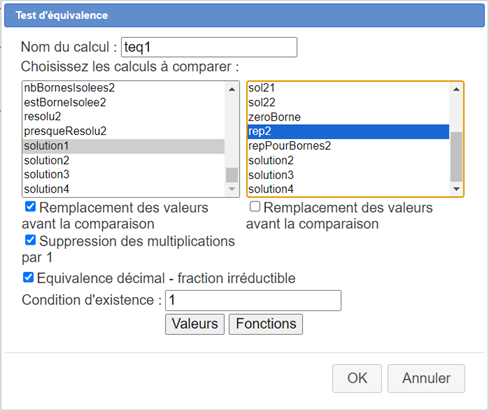This screenshot has width=489, height=411.
Task: Select presqueResolu2 in the left list
Action: (x=124, y=131)
